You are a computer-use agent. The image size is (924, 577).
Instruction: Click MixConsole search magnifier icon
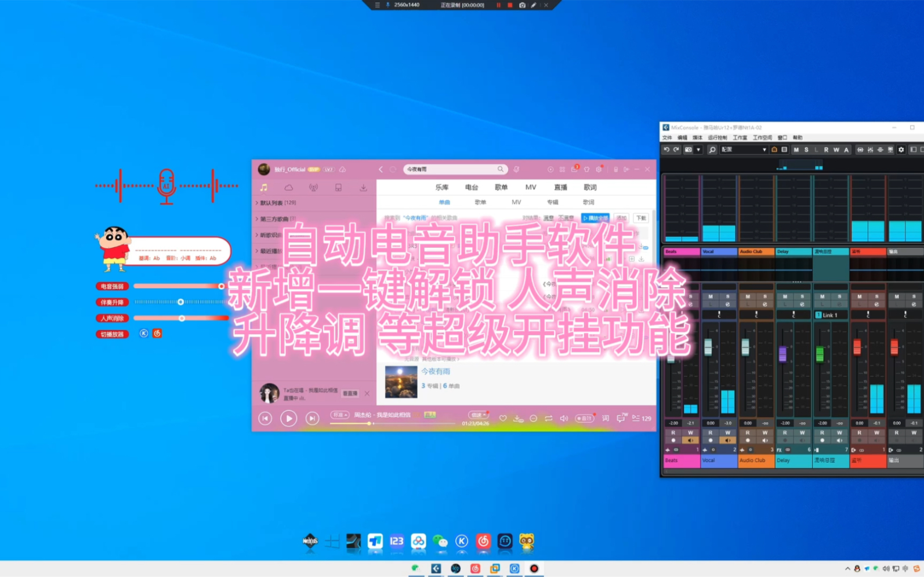(712, 150)
